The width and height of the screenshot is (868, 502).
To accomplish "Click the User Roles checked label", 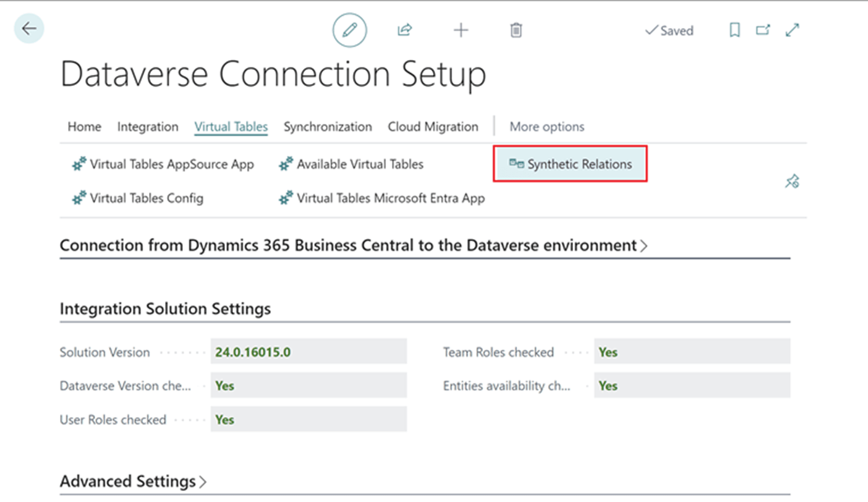I will coord(113,420).
